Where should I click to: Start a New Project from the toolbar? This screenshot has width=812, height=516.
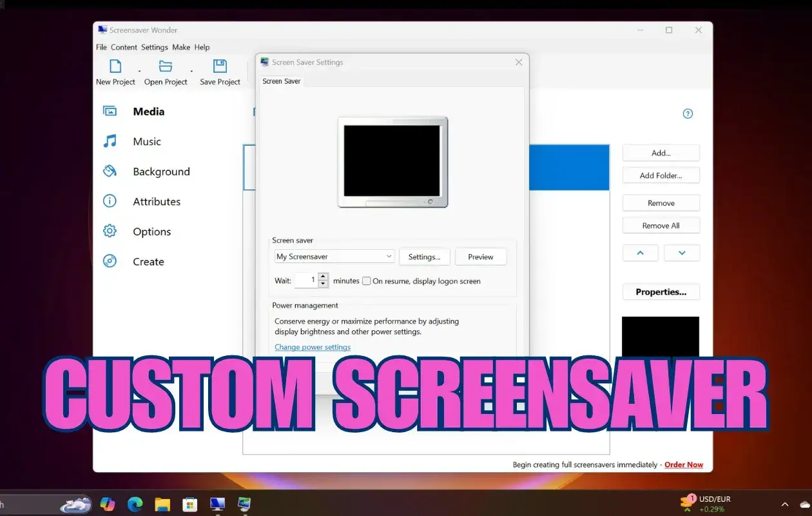(115, 67)
